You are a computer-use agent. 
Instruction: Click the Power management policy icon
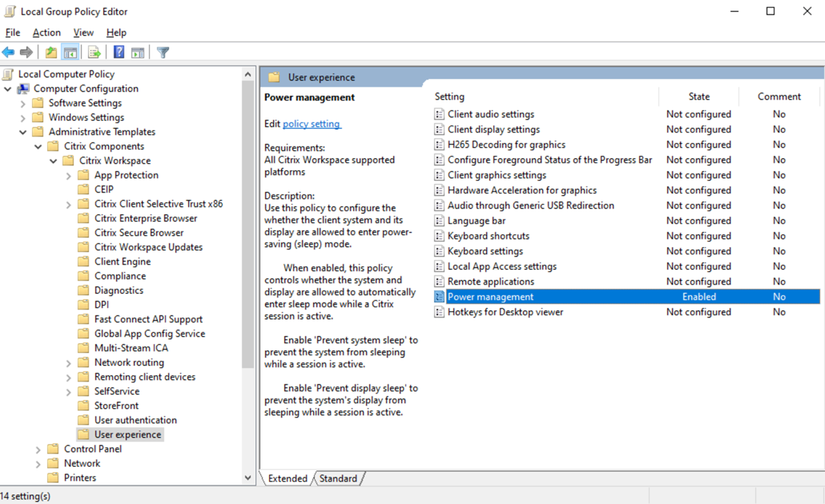439,297
